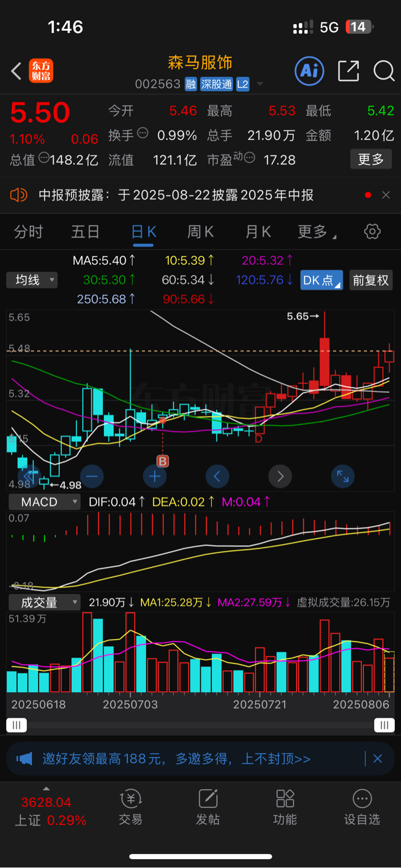Tap the announcement speaker icon
Image resolution: width=401 pixels, height=868 pixels.
[18, 195]
